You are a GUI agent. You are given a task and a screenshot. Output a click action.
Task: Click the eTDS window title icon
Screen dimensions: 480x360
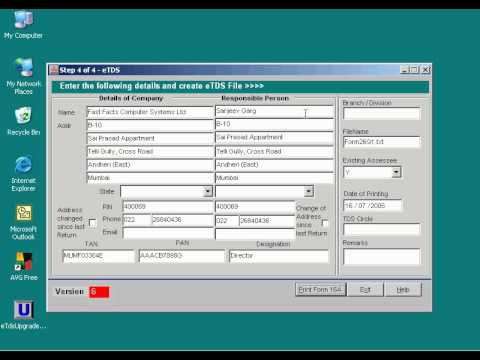(54, 70)
